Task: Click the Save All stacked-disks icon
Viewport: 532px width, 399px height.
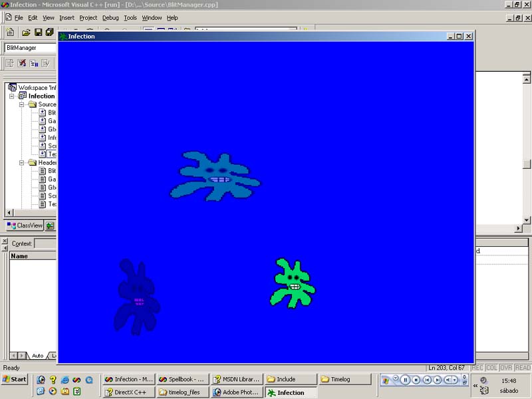Action: [49, 32]
